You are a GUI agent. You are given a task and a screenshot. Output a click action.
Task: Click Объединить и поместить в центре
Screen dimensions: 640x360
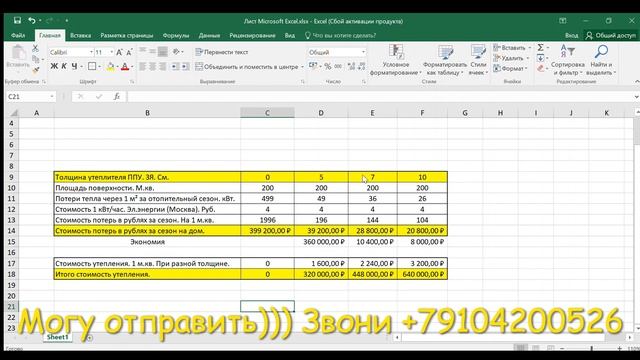(247, 67)
